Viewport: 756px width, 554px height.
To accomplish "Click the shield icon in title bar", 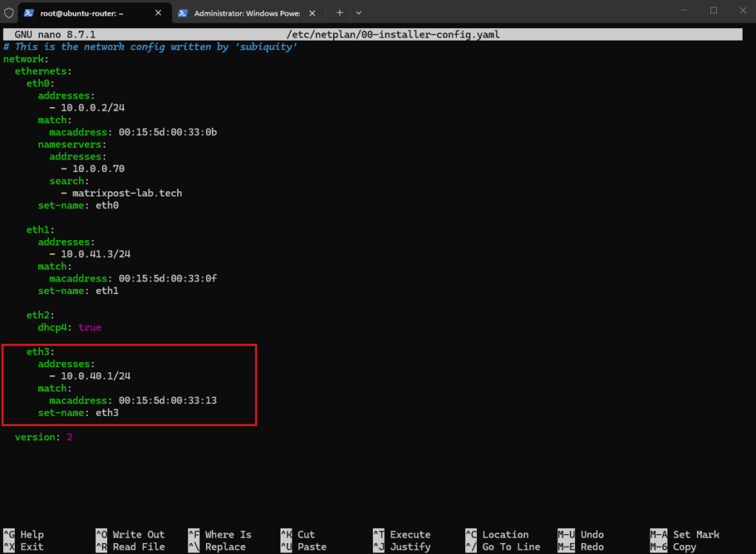I will click(x=9, y=13).
